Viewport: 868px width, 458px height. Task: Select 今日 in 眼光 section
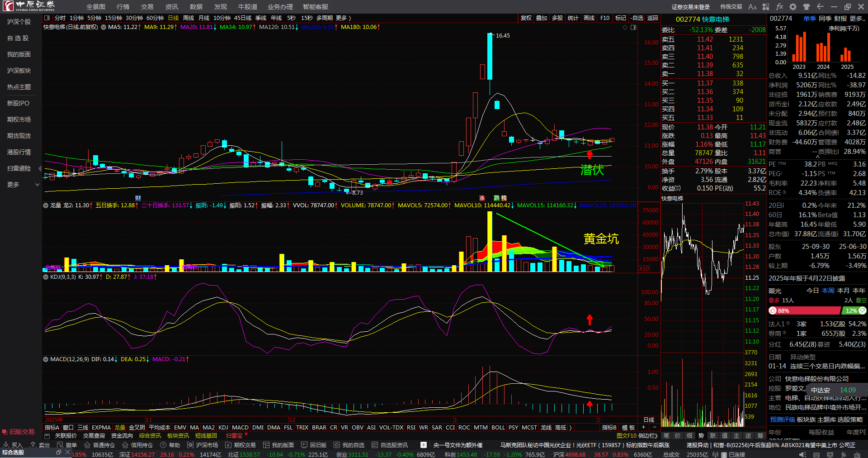pyautogui.click(x=813, y=291)
